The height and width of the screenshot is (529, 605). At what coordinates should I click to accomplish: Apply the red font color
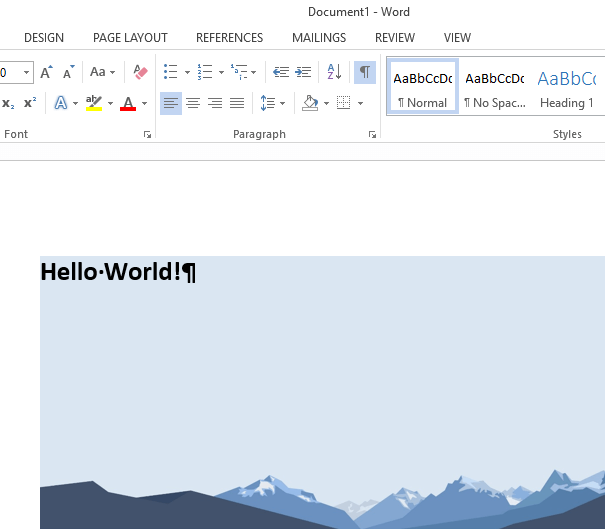(x=128, y=103)
